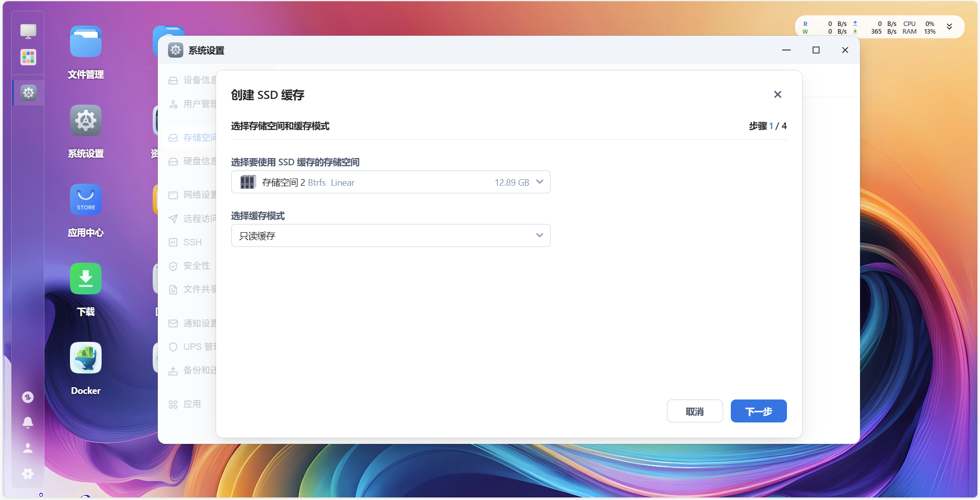The width and height of the screenshot is (980, 500).
Task: Go to 设备信息 in settings sidebar
Action: [193, 80]
